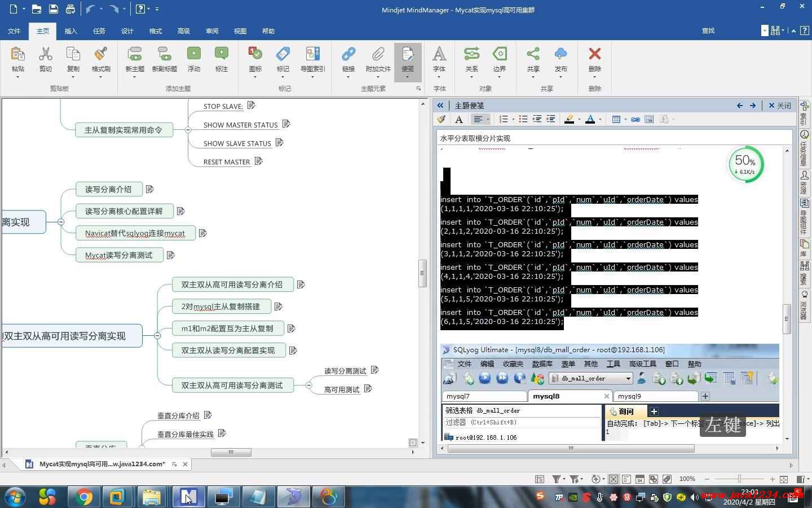The height and width of the screenshot is (508, 812).
Task: Switch to the 视图 ribbon tab
Action: [x=240, y=31]
